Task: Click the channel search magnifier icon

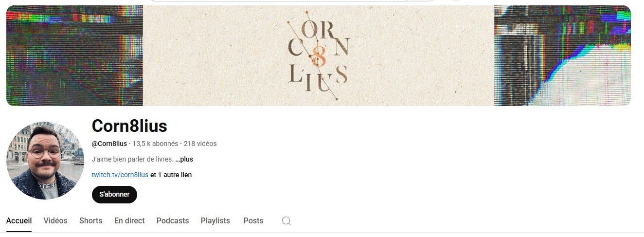Action: [x=286, y=221]
